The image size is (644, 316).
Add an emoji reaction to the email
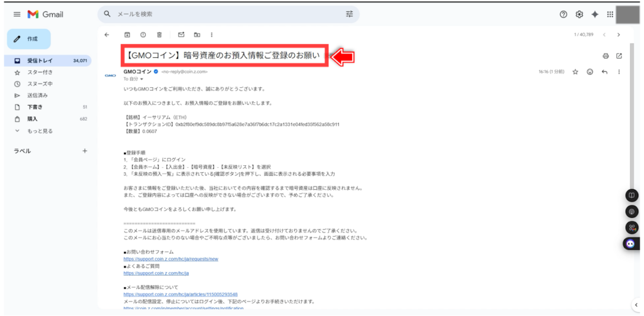pyautogui.click(x=590, y=72)
